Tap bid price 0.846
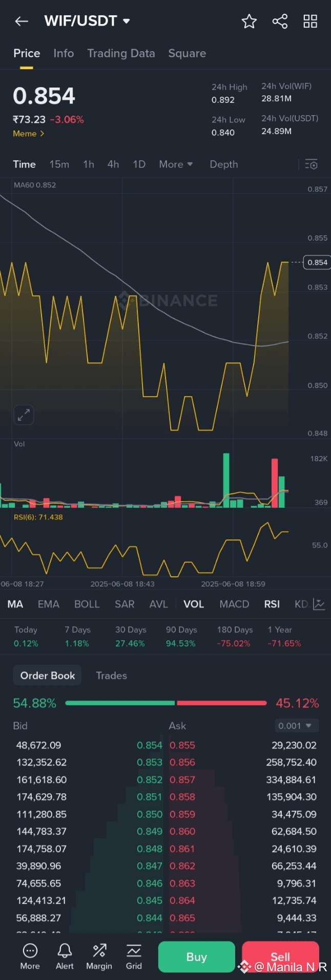331x980 pixels. (150, 883)
